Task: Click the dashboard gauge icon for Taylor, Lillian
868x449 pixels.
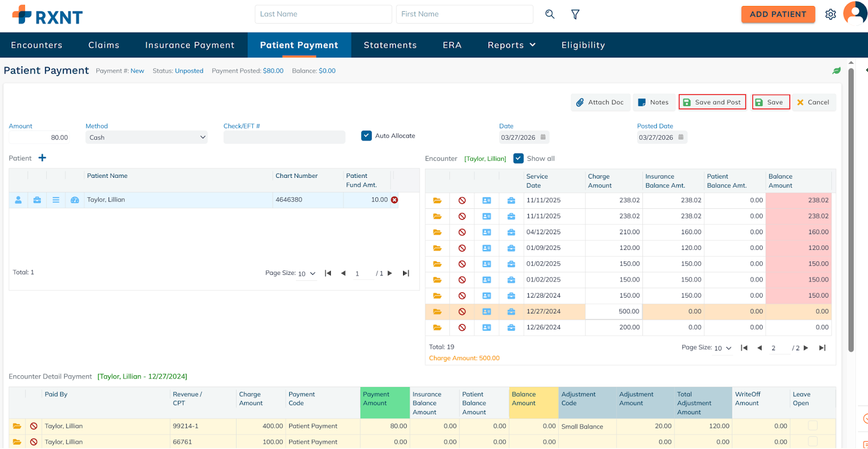Action: coord(75,200)
